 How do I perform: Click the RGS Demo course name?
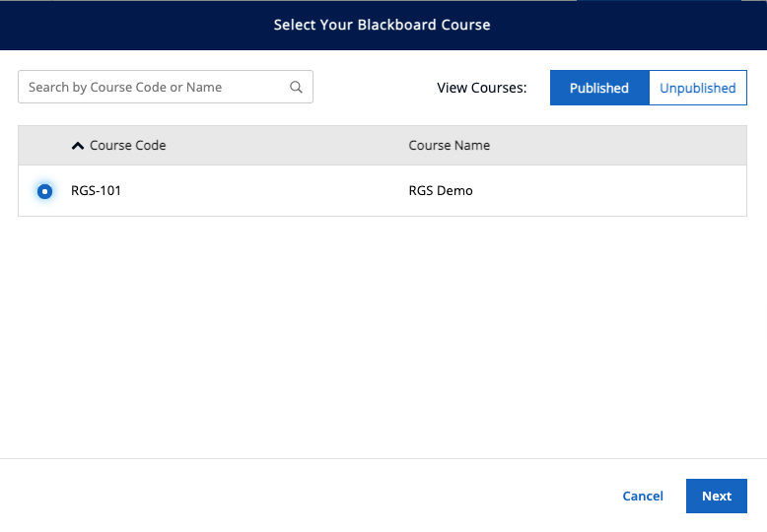point(441,191)
